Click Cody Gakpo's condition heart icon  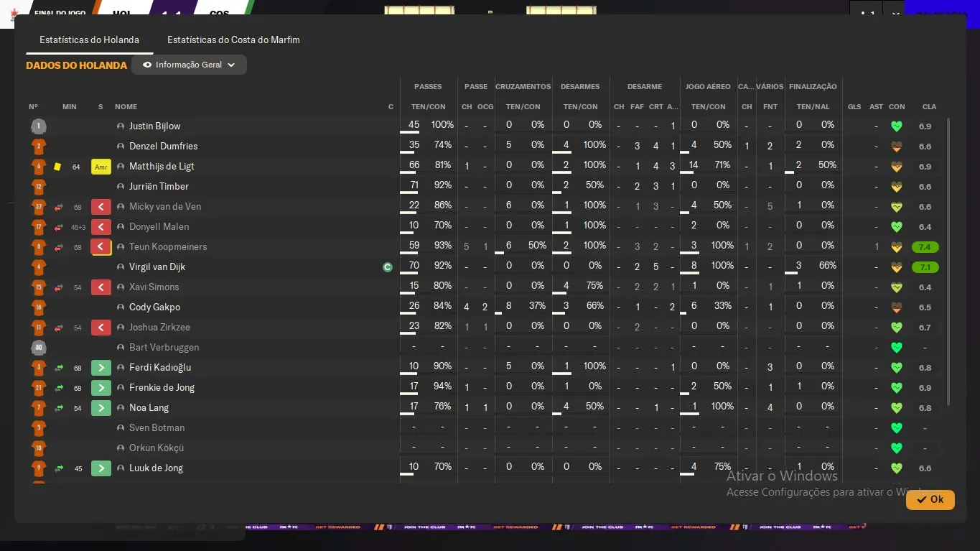[896, 307]
